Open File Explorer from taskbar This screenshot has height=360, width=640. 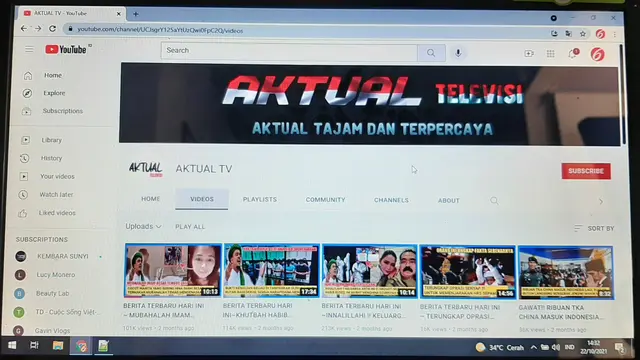click(x=58, y=346)
